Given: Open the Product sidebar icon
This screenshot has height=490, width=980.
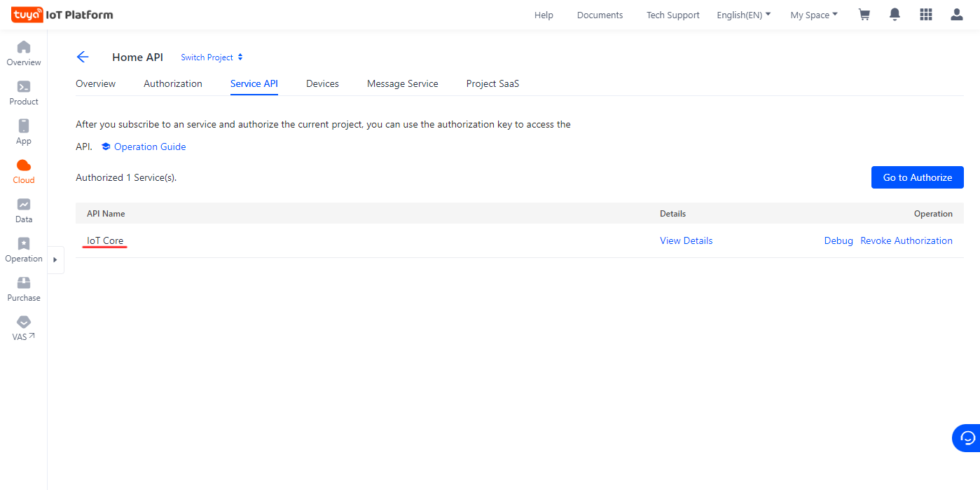Looking at the screenshot, I should 24,87.
